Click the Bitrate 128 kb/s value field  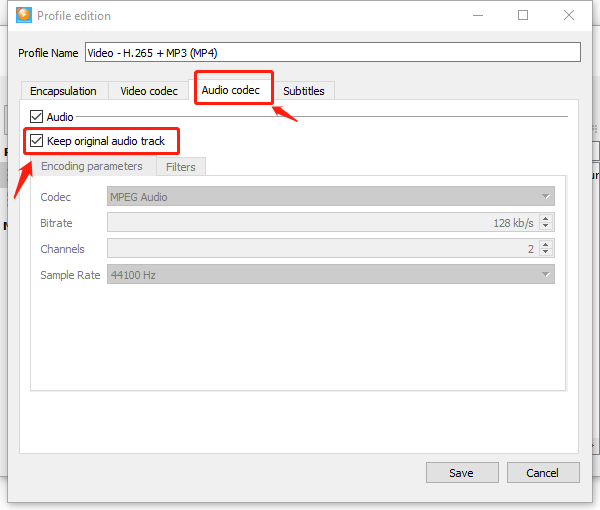[322, 223]
